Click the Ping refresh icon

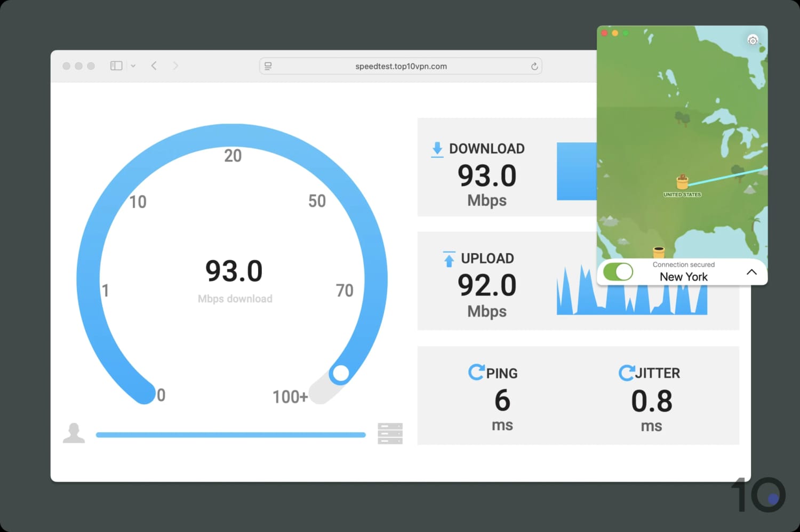pyautogui.click(x=476, y=372)
